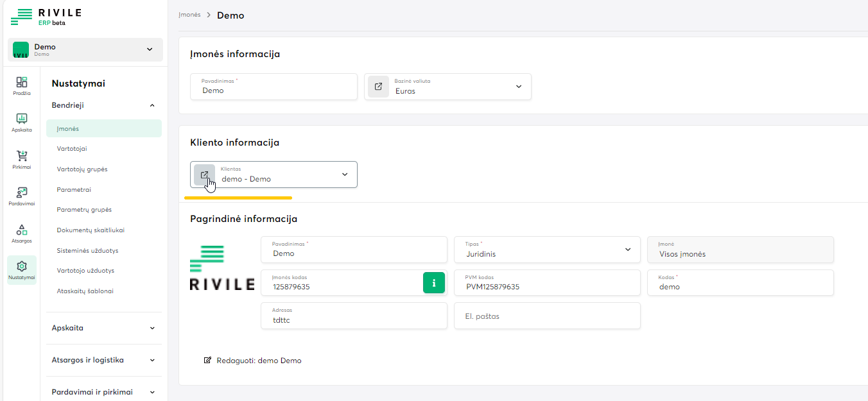
Task: Click open-link icon beside Klientas field
Action: coord(204,175)
